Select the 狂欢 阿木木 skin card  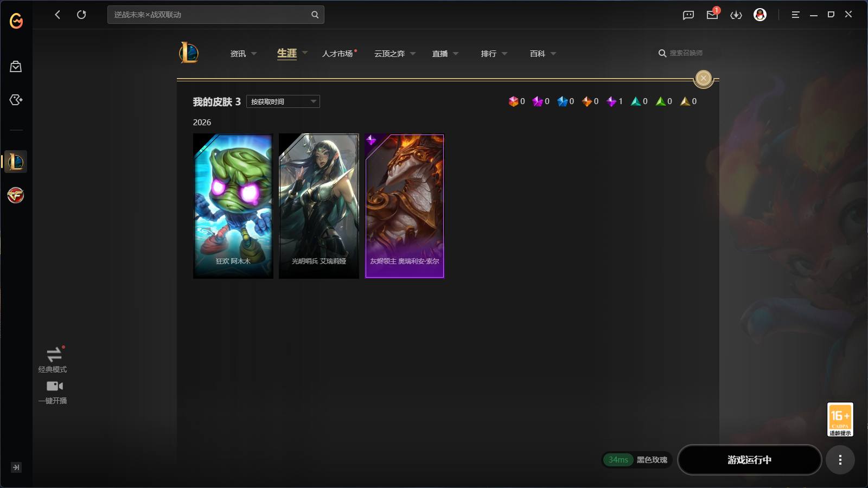[233, 206]
